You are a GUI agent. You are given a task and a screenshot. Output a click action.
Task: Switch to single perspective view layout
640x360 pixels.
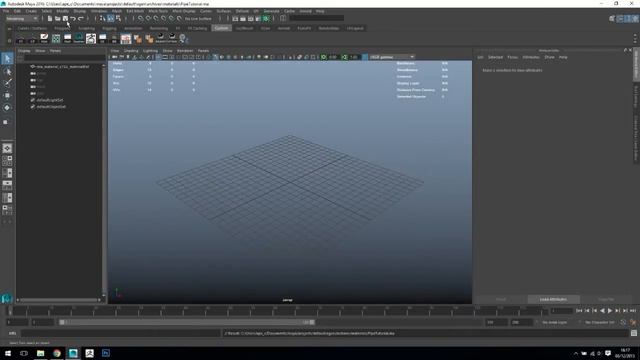7,149
